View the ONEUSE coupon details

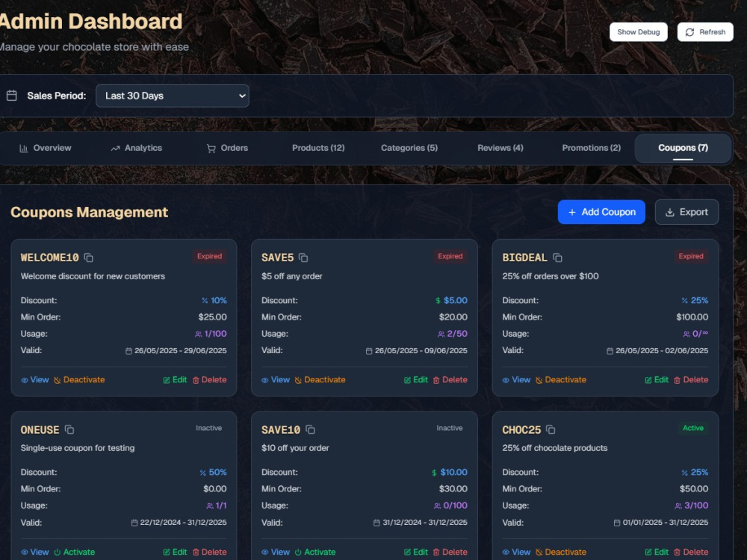coord(35,552)
